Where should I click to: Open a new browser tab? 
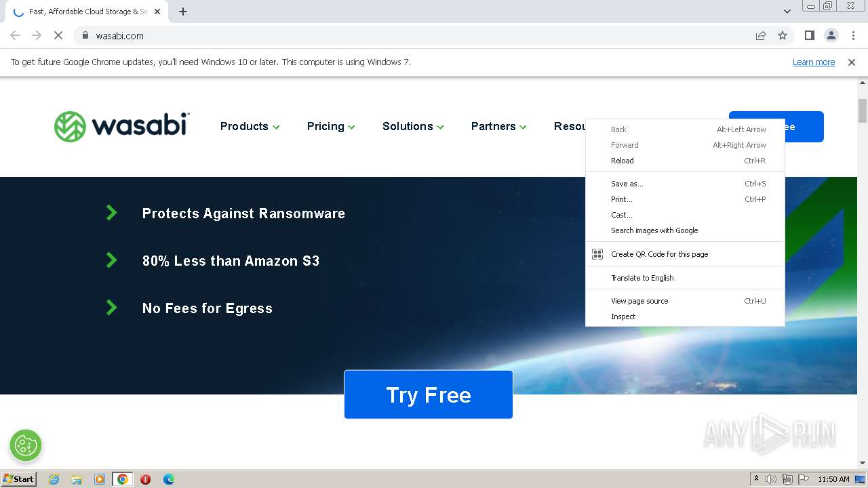(x=183, y=12)
